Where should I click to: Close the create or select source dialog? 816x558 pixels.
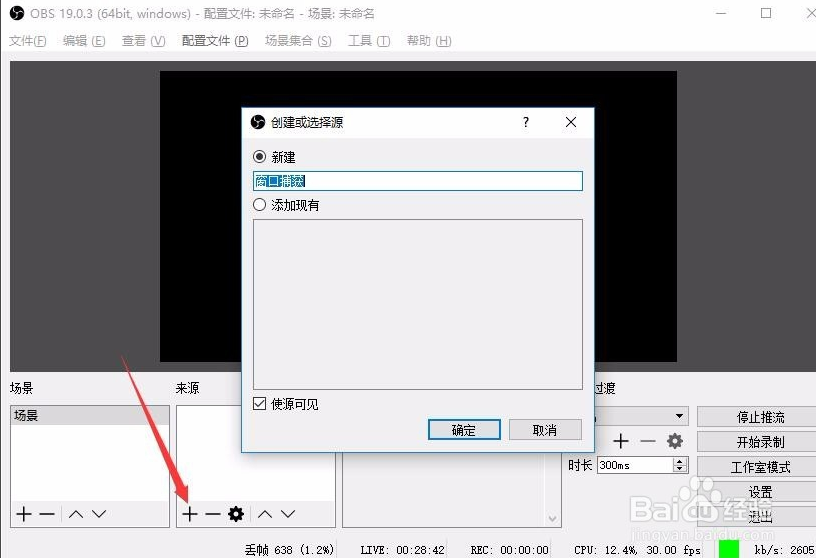[x=570, y=122]
